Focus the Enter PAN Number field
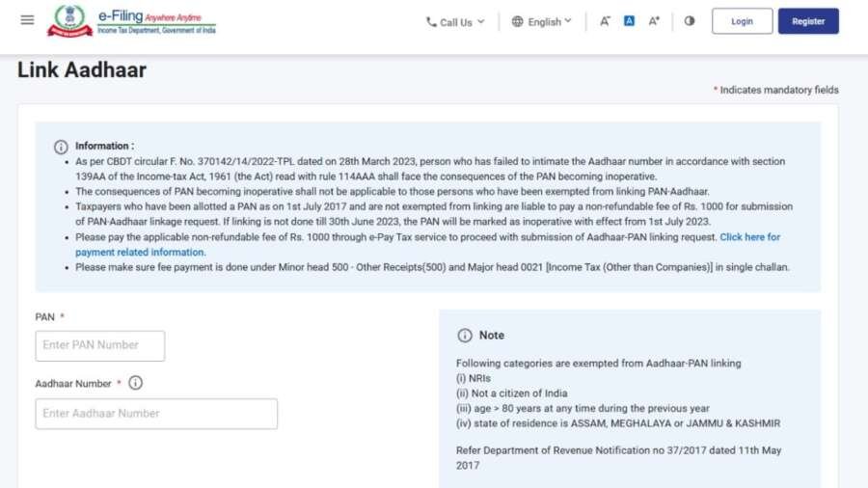Image resolution: width=868 pixels, height=488 pixels. pyautogui.click(x=100, y=346)
